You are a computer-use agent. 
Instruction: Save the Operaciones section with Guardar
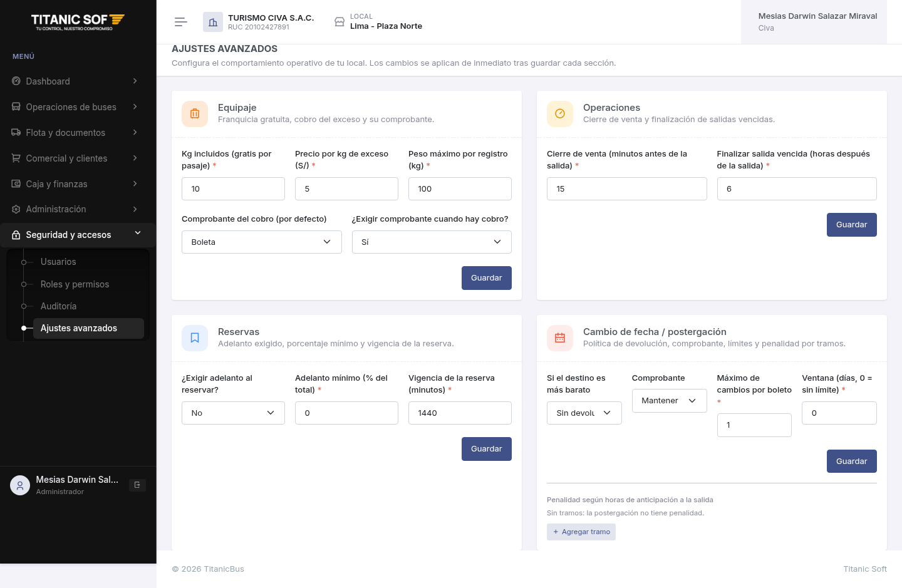point(852,225)
